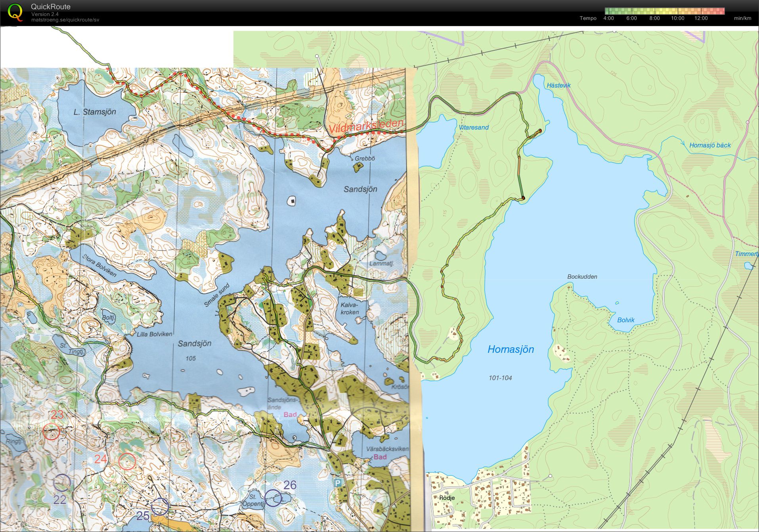Click the route end marker near Hästevik
This screenshot has height=532, width=759.
(x=540, y=130)
